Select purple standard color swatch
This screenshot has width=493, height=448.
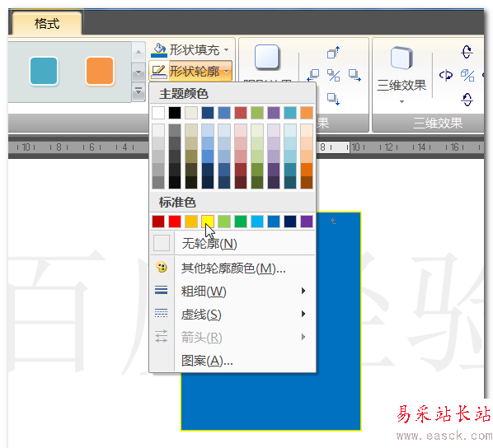(307, 222)
